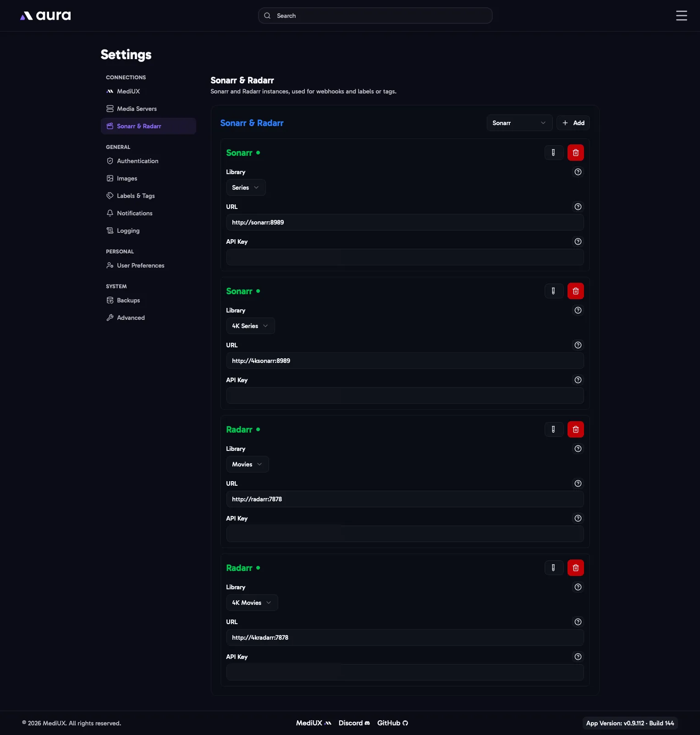The width and height of the screenshot is (700, 735).
Task: Show help for first Sonarr API Key
Action: [578, 241]
